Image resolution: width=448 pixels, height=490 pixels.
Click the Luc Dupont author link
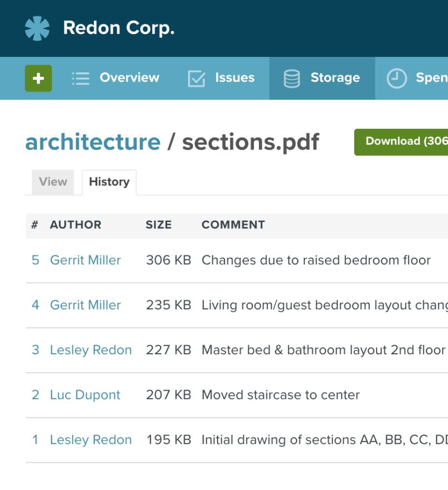pos(85,395)
